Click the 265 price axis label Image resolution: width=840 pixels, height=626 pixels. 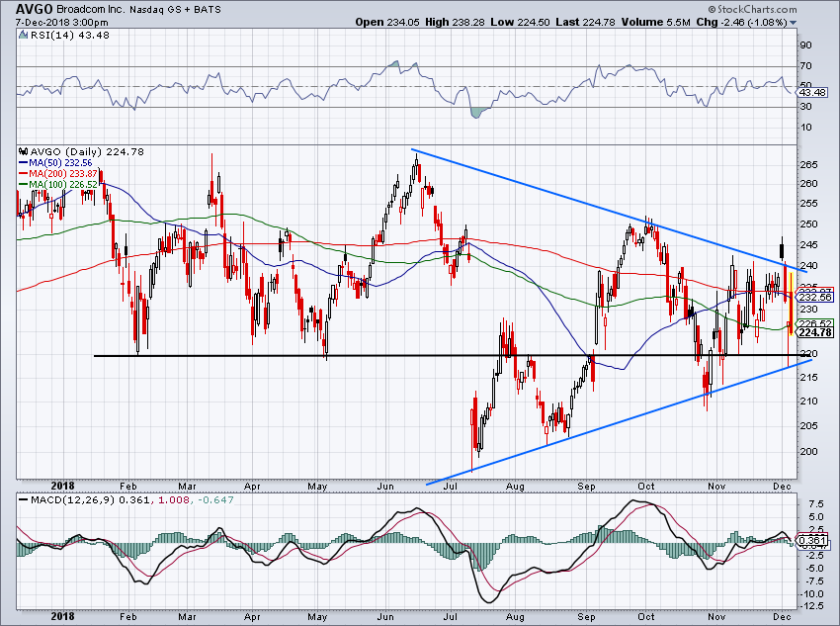[x=808, y=164]
